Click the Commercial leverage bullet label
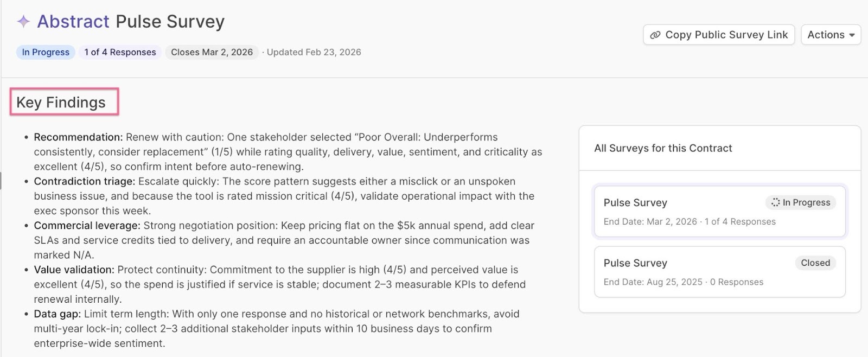The height and width of the screenshot is (357, 868). [87, 225]
